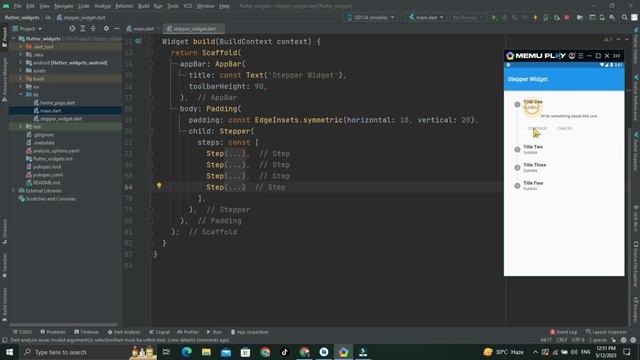
Task: Open the Logcat tool window
Action: 159,332
